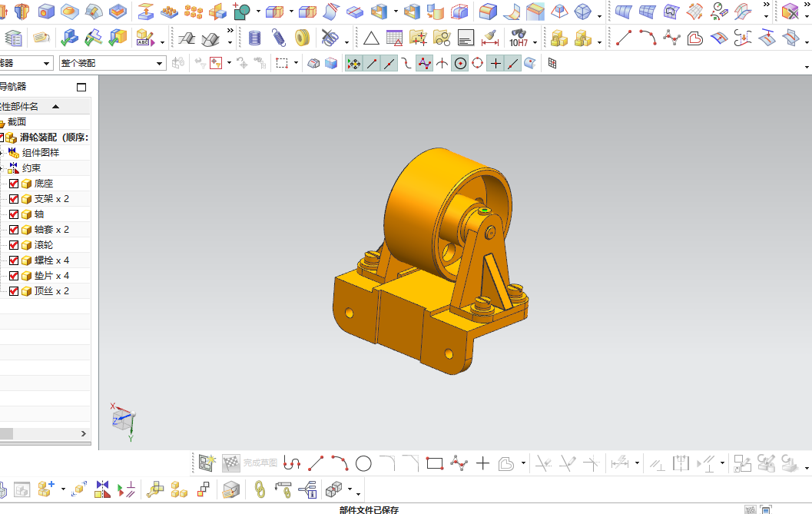The image size is (812, 514).
Task: Click the padlocked assembly boxes icon
Action: [559, 38]
